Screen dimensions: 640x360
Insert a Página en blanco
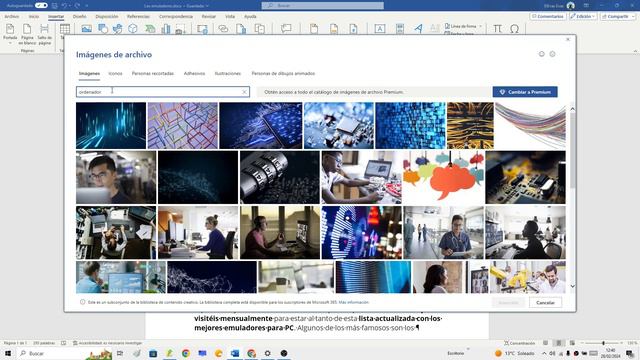click(27, 33)
